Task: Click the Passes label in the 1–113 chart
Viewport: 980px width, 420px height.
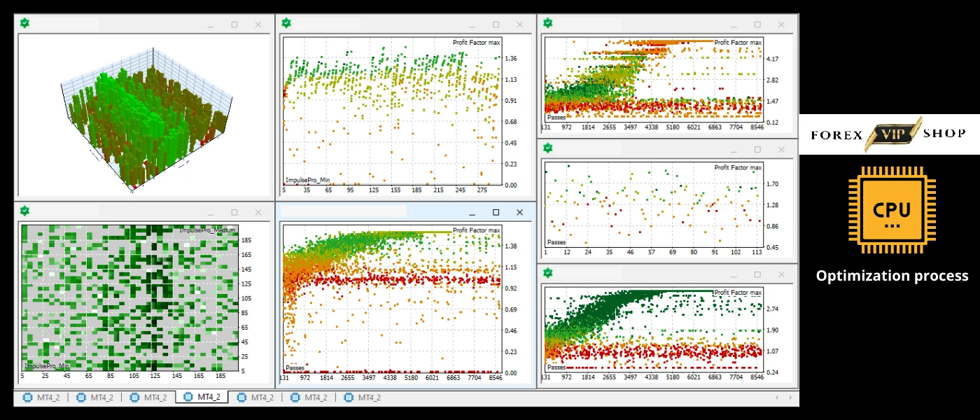Action: 556,242
